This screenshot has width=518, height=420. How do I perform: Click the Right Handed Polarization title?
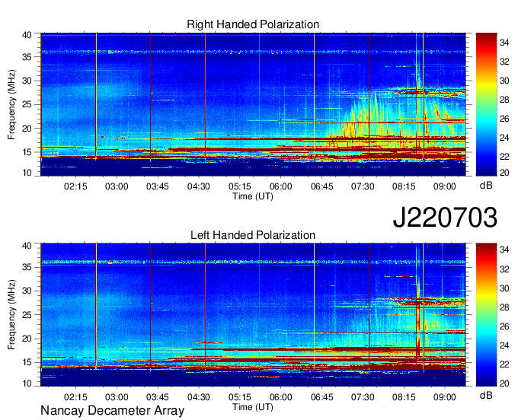(x=253, y=24)
